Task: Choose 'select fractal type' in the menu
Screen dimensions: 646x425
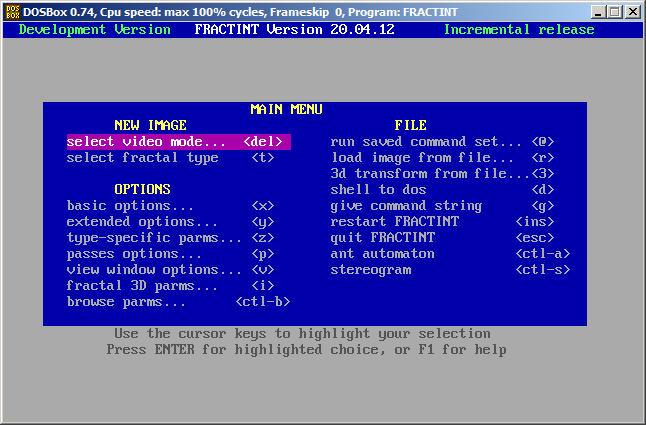Action: tap(170, 158)
